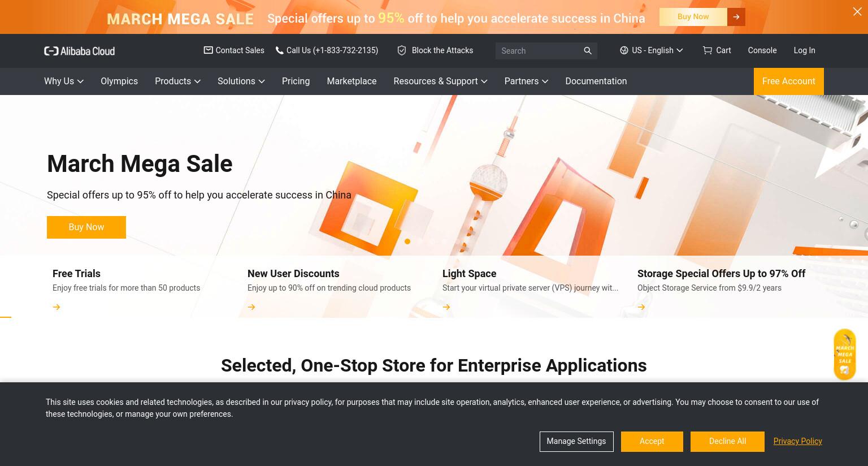Viewport: 868px width, 466px height.
Task: Click the globe icon for language region
Action: [624, 50]
